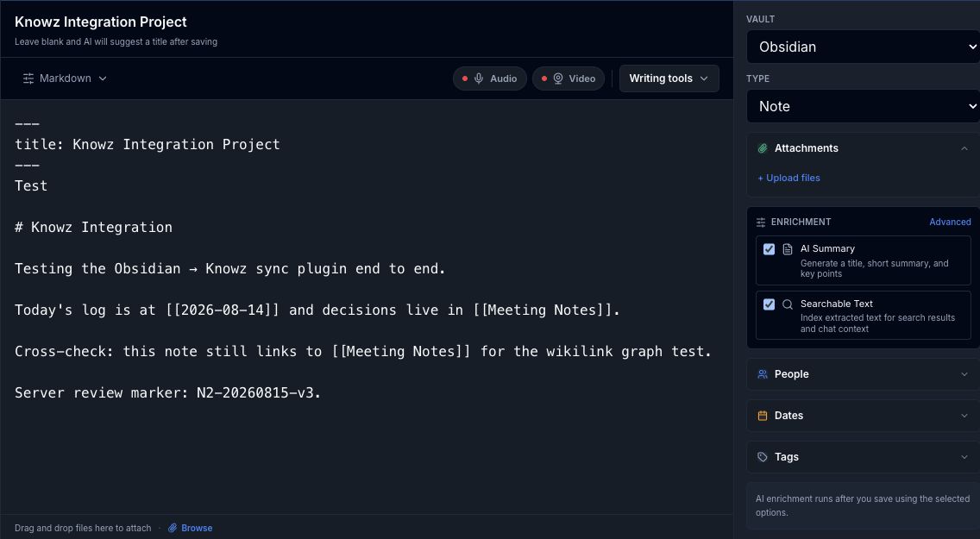The width and height of the screenshot is (980, 539).
Task: Click the 'Testing the Obsidian → Knowz sync' line
Action: (230, 268)
